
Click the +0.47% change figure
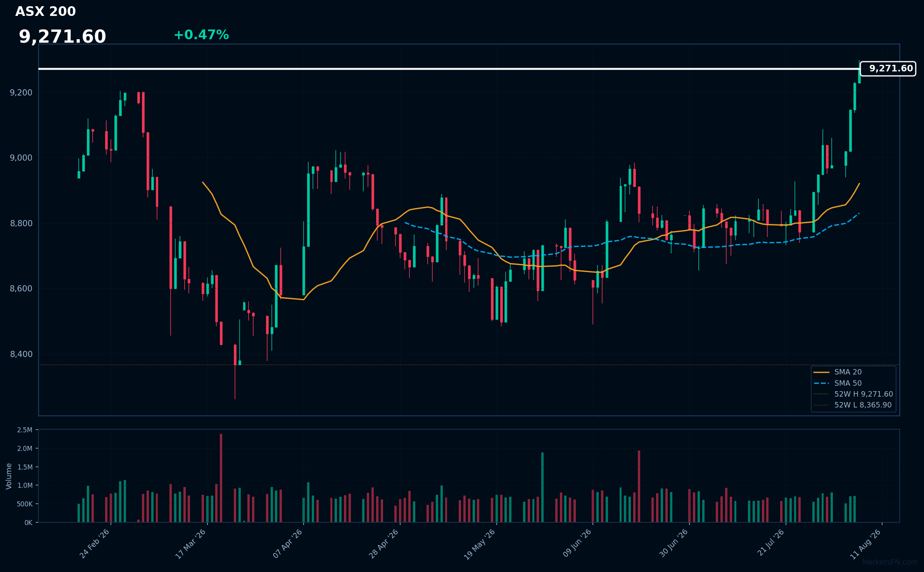[201, 35]
